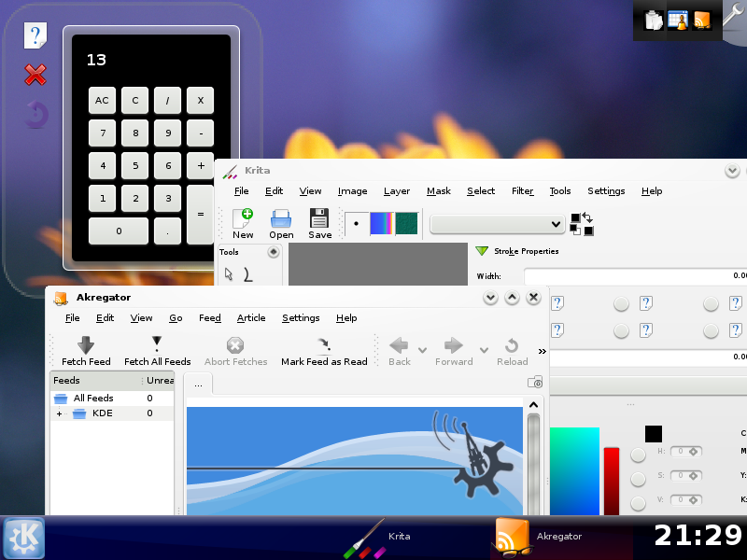Viewport: 747px width, 560px height.
Task: Click the plus key on calculator
Action: pos(200,166)
